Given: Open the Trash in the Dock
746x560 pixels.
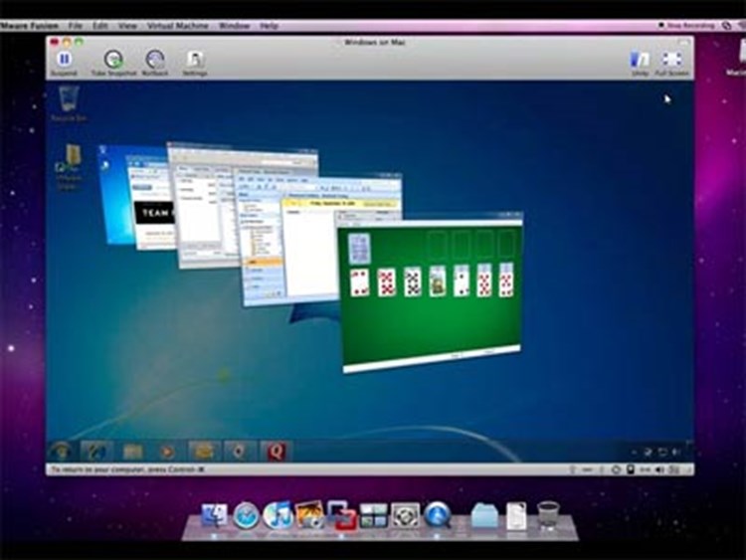Looking at the screenshot, I should coord(548,515).
